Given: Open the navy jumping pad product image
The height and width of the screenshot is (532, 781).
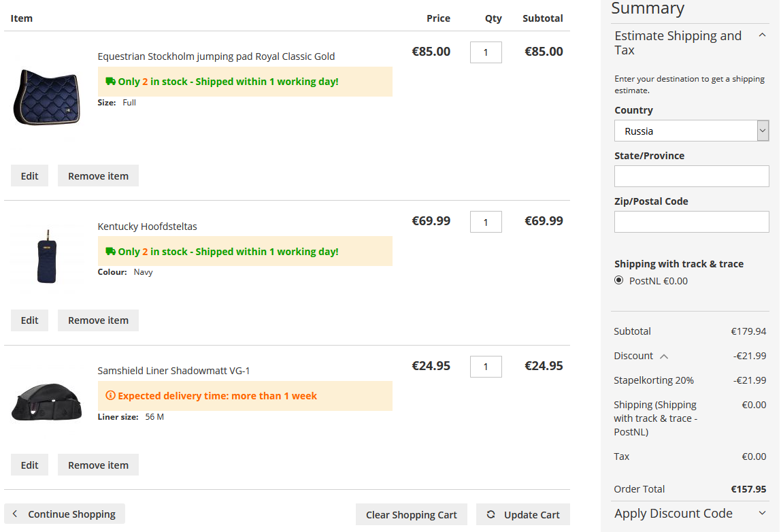Looking at the screenshot, I should pyautogui.click(x=47, y=97).
